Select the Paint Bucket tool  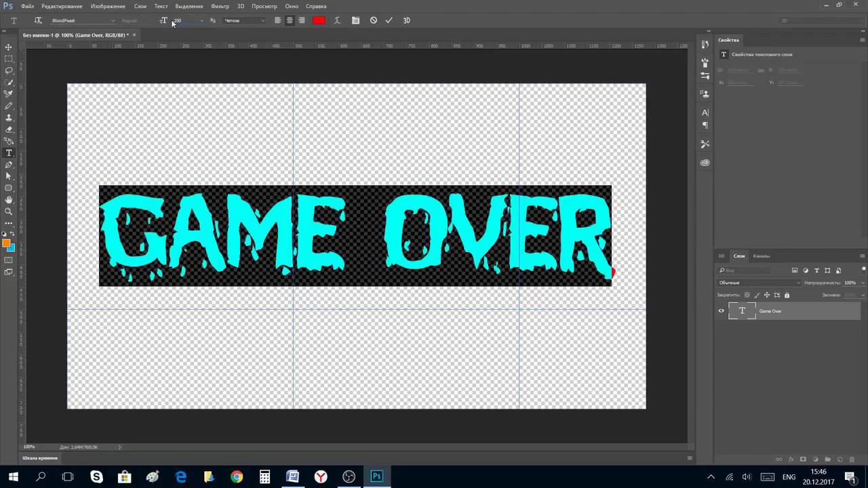coord(9,141)
